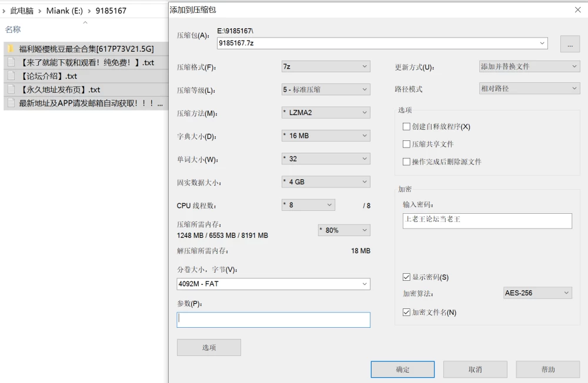The width and height of the screenshot is (588, 383).
Task: Click the 确定 button
Action: 403,369
